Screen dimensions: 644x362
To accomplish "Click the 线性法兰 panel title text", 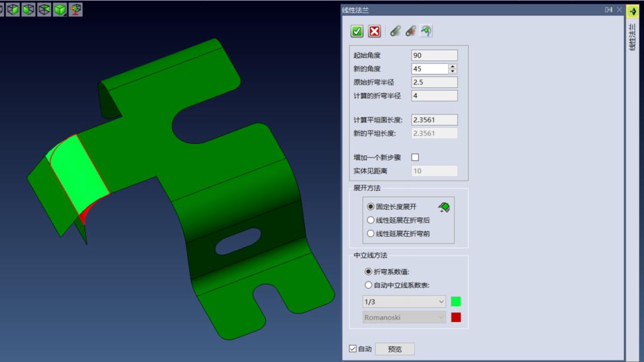I will 355,10.
